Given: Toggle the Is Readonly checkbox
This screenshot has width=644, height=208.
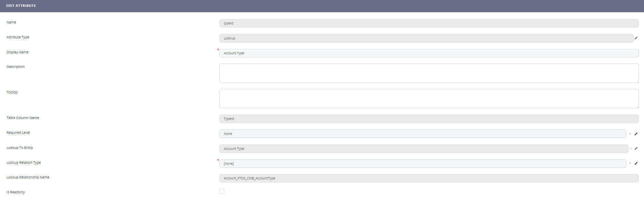Looking at the screenshot, I should (x=222, y=191).
